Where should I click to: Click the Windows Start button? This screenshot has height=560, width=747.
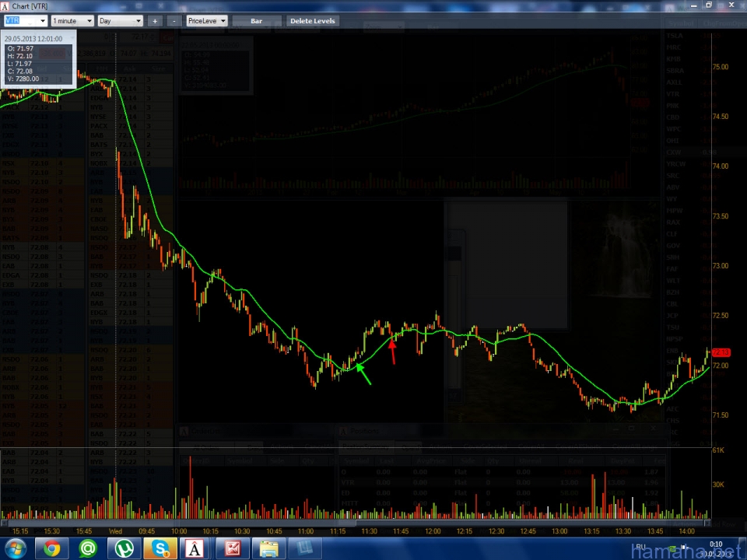[x=16, y=549]
